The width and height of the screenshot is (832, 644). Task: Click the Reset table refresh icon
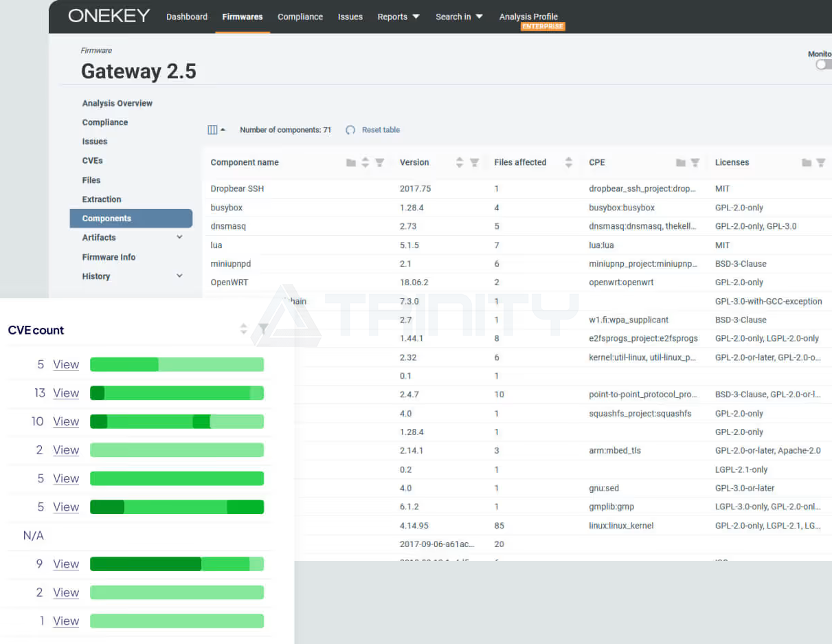(x=350, y=130)
